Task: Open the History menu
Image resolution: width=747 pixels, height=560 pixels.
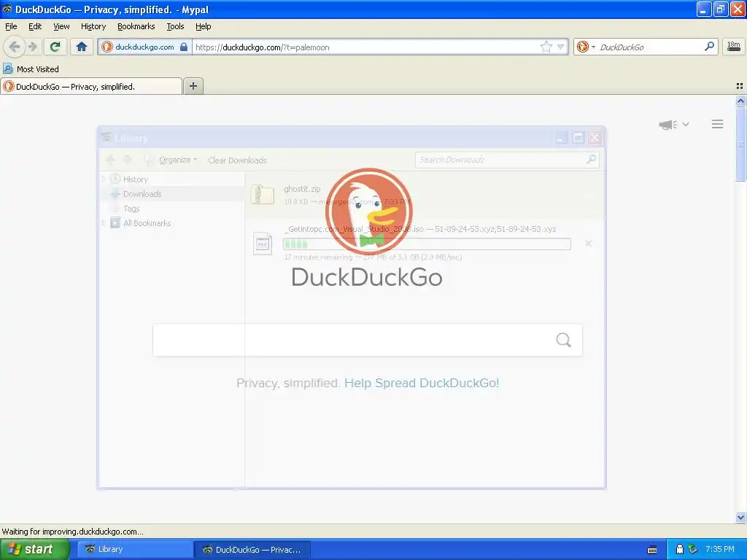Action: tap(93, 26)
